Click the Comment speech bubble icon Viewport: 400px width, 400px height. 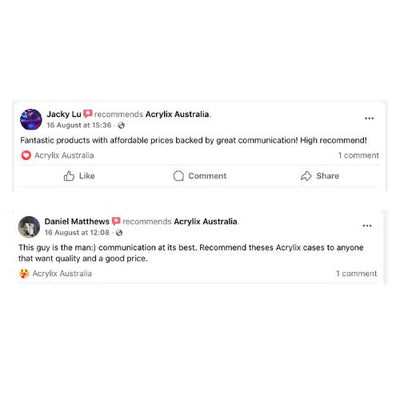point(178,176)
